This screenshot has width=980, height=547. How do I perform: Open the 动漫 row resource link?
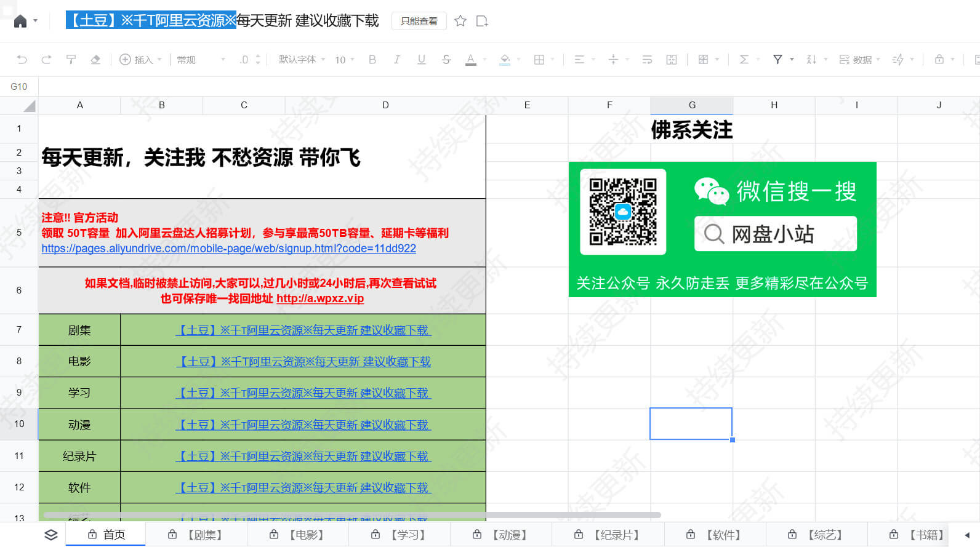click(303, 425)
